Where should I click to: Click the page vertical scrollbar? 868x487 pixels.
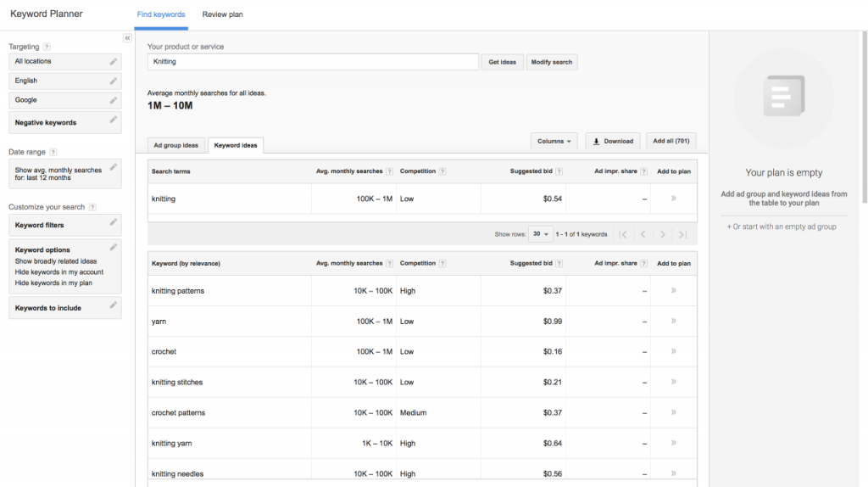864,116
